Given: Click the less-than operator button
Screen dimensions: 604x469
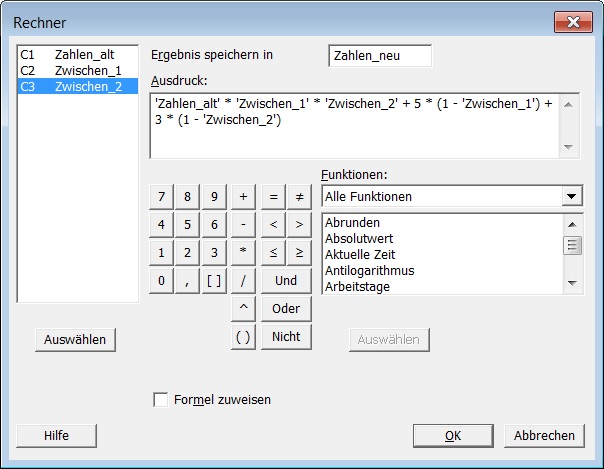Looking at the screenshot, I should point(273,224).
